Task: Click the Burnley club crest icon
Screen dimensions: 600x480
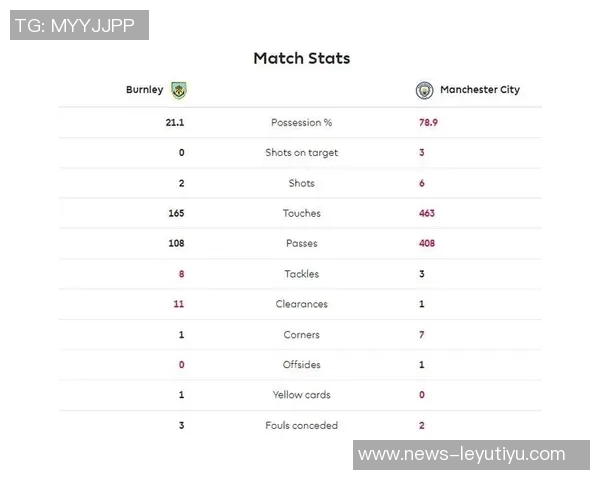Action: (x=179, y=90)
